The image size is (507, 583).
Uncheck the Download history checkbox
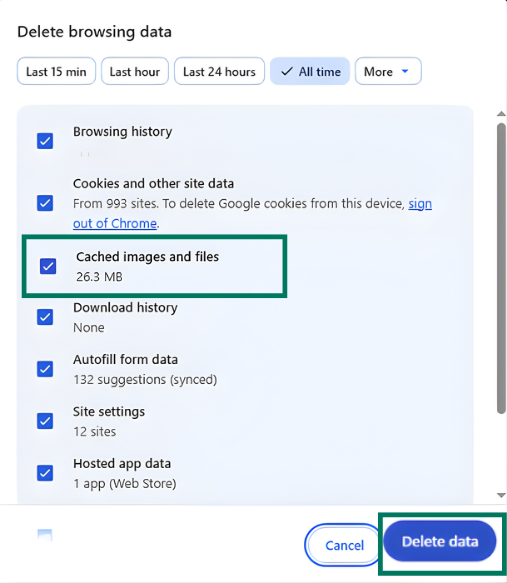click(x=45, y=317)
